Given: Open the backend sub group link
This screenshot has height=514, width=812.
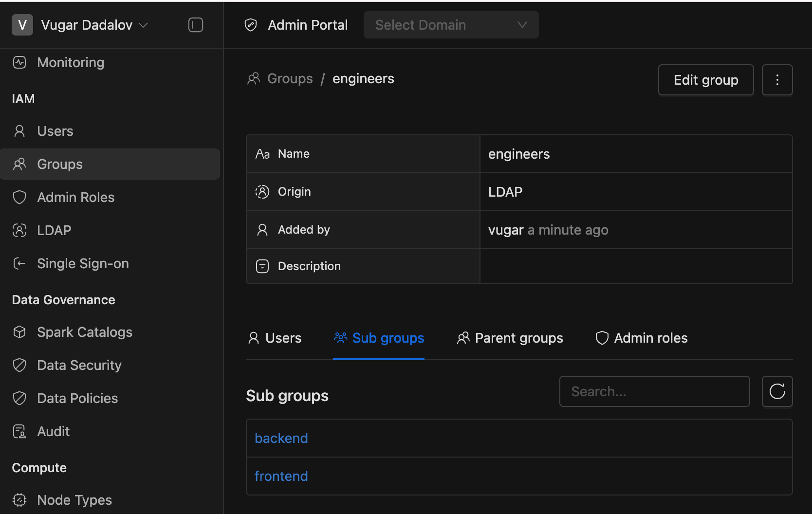Looking at the screenshot, I should (281, 438).
